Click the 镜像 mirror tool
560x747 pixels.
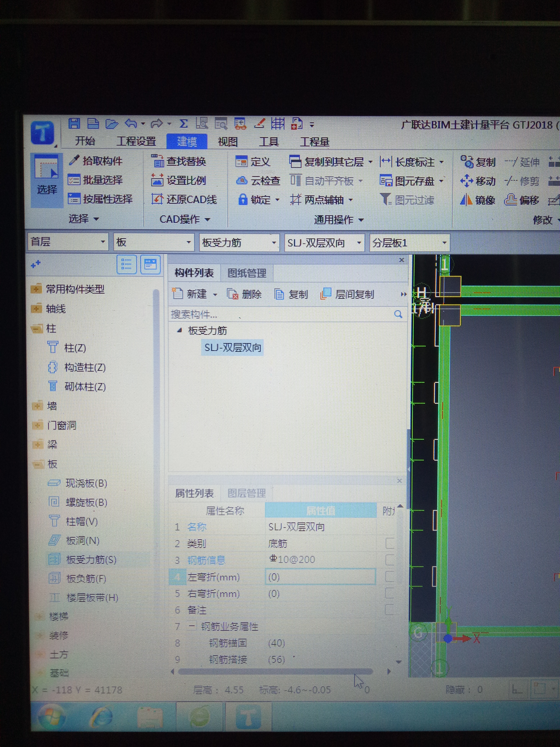tap(477, 200)
